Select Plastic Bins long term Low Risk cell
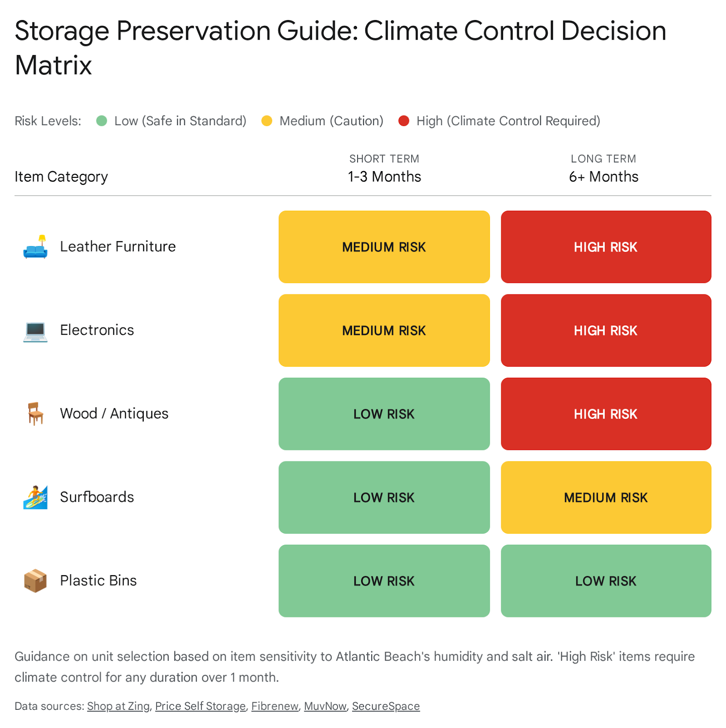This screenshot has height=728, width=726. 606,581
